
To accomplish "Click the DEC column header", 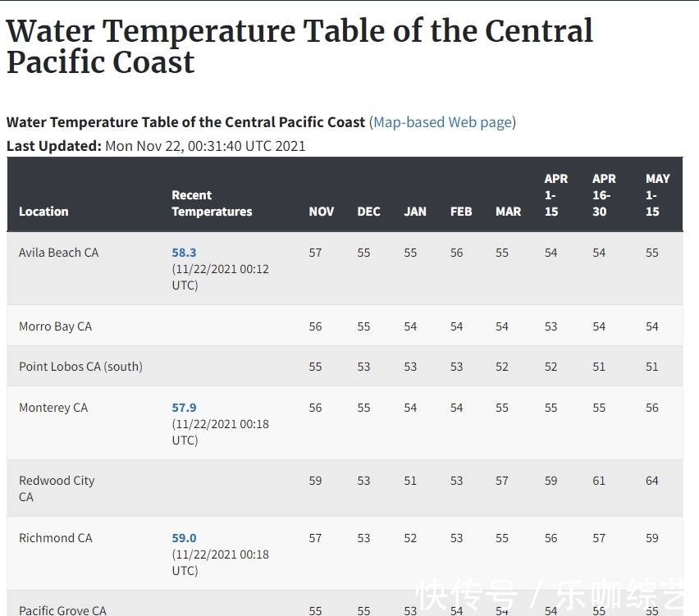I will (369, 212).
